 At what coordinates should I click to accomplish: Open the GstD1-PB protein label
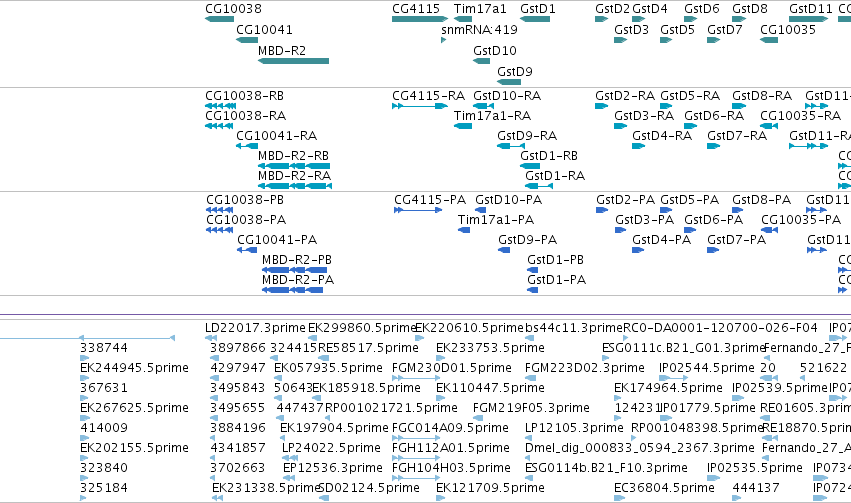[x=556, y=260]
